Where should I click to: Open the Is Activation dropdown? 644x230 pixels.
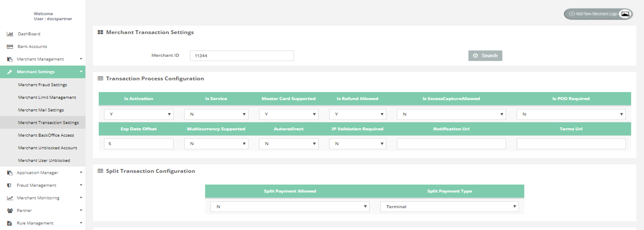pos(139,114)
